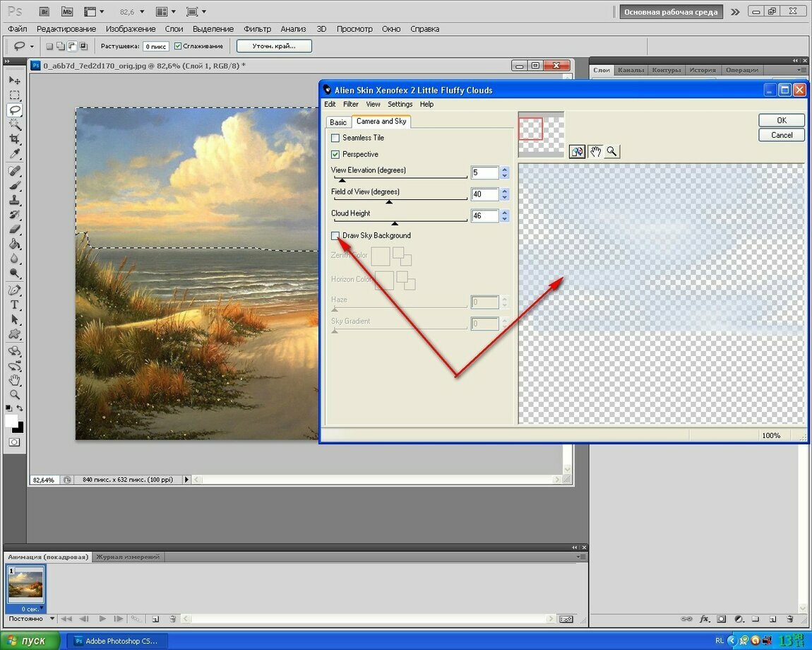Select the Eraser tool
This screenshot has width=812, height=650.
[15, 229]
